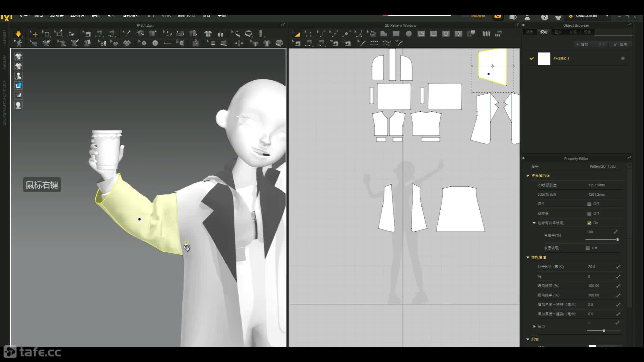Click the FABRIC 1 checkmark toggle

point(532,58)
